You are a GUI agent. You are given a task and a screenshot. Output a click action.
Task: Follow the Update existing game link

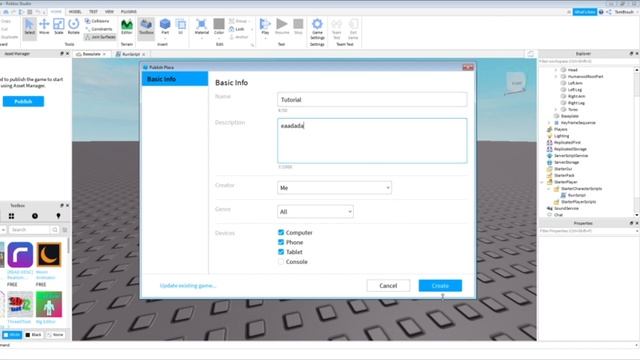pos(188,286)
